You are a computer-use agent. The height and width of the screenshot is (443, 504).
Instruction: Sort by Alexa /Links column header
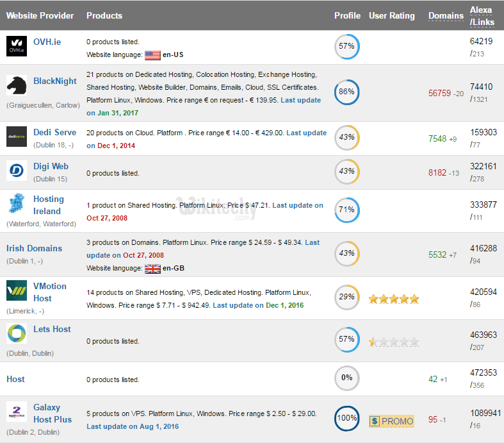coord(482,15)
